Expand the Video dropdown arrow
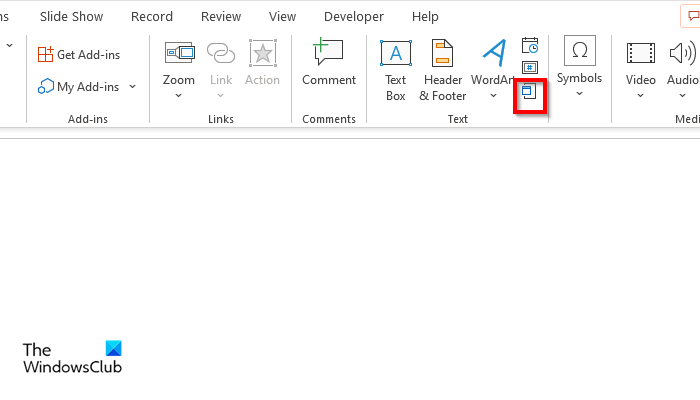This screenshot has width=700, height=400. pos(640,96)
